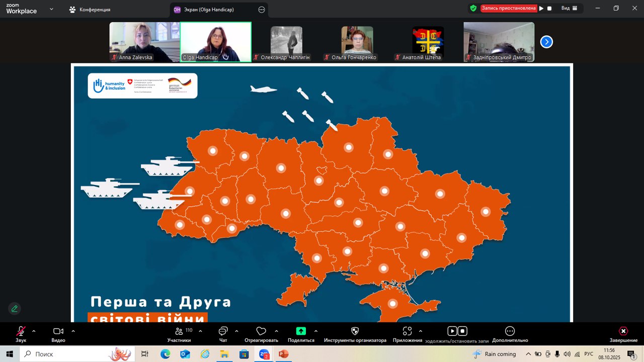This screenshot has height=362, width=644.
Task: Click the React heart icon
Action: click(x=261, y=331)
